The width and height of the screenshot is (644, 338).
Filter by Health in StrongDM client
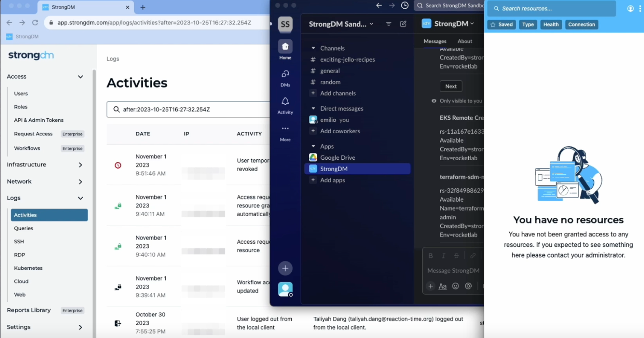pos(551,25)
